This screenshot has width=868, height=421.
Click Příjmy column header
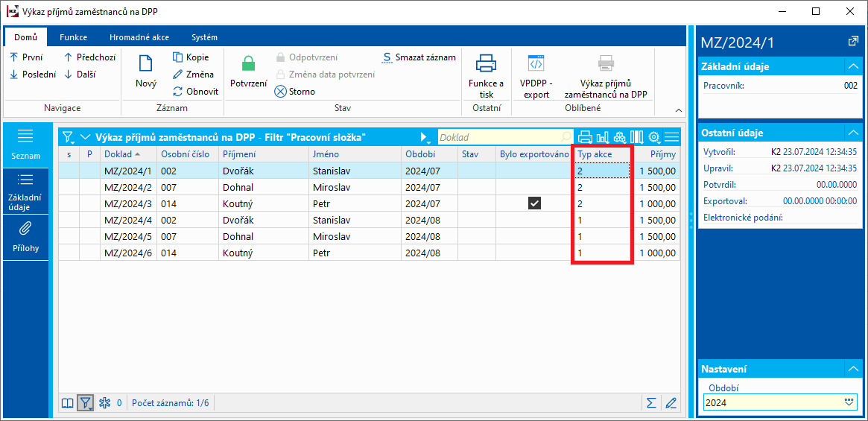coord(656,154)
